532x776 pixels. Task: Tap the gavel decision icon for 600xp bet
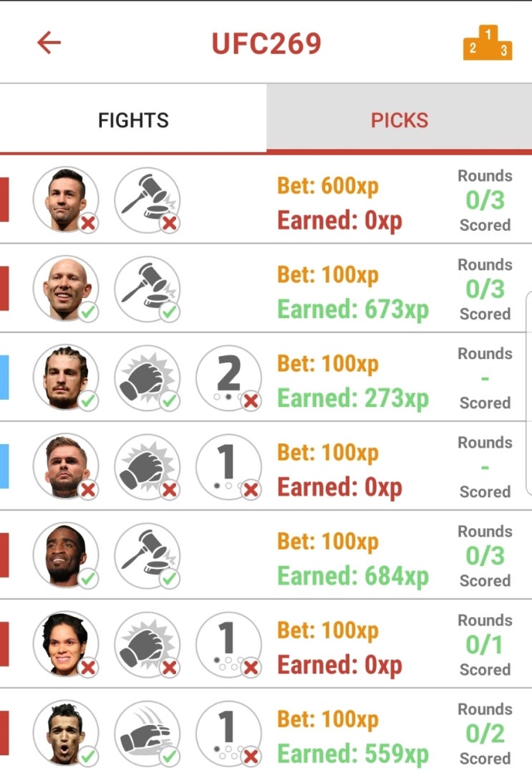click(147, 199)
